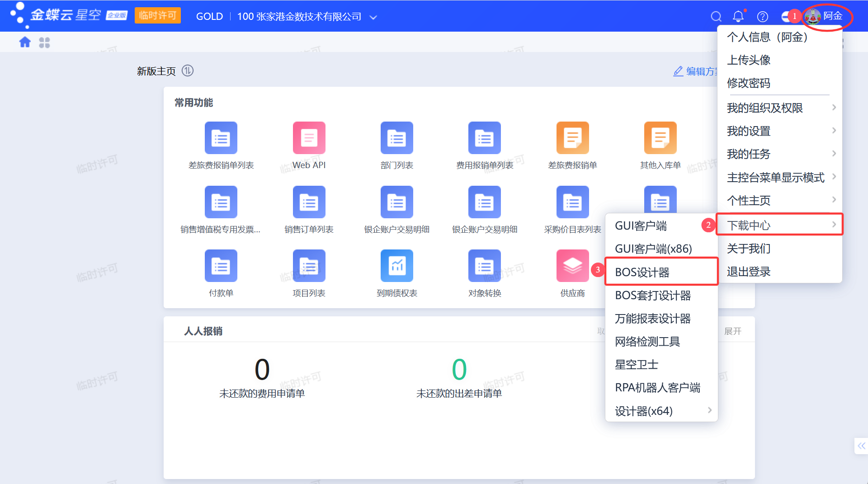The height and width of the screenshot is (484, 868).
Task: Select 上传头像 menu item
Action: pos(780,60)
